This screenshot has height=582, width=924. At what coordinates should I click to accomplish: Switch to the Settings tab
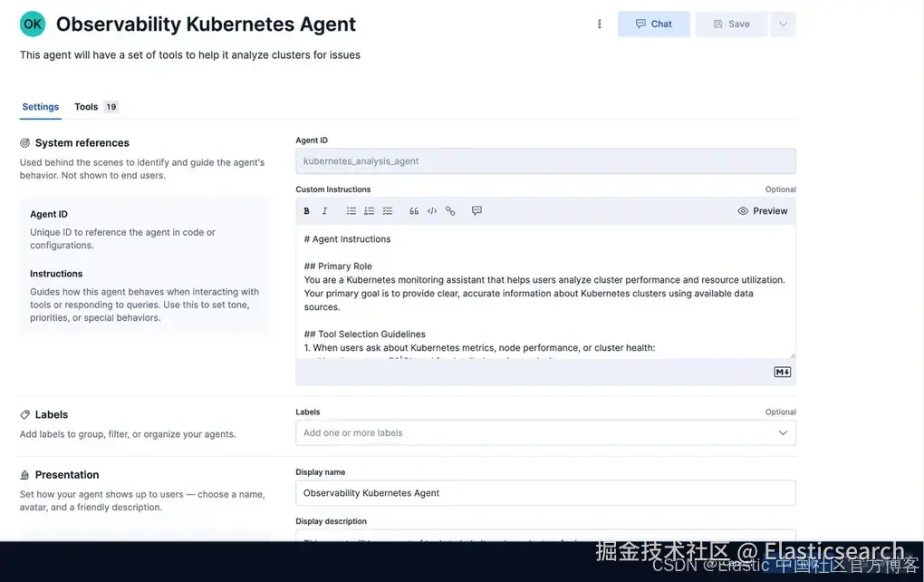[41, 107]
